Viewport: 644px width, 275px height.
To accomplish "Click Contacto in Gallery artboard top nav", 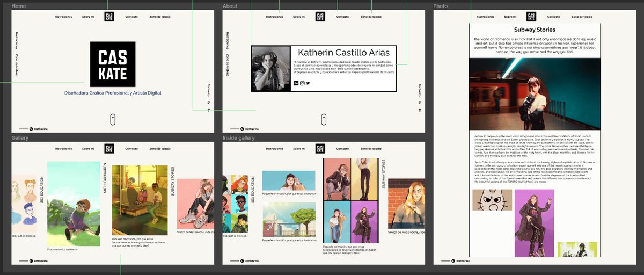I will [131, 149].
